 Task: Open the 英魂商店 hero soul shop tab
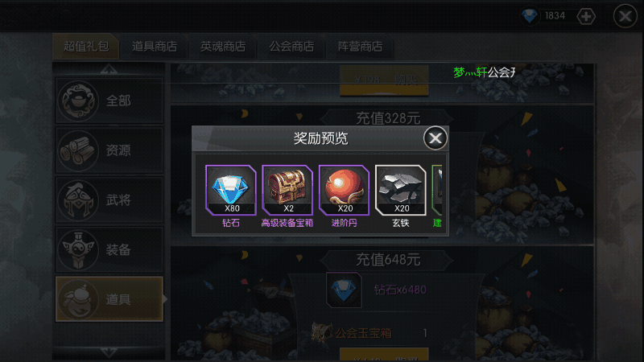click(223, 47)
